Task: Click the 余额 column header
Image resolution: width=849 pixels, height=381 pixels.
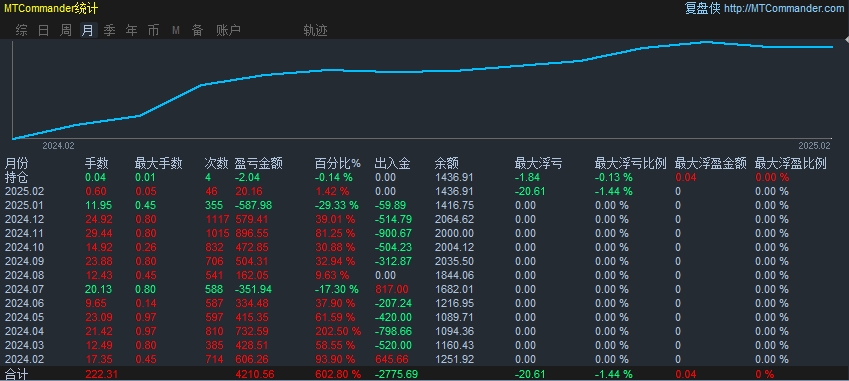Action: tap(447, 163)
